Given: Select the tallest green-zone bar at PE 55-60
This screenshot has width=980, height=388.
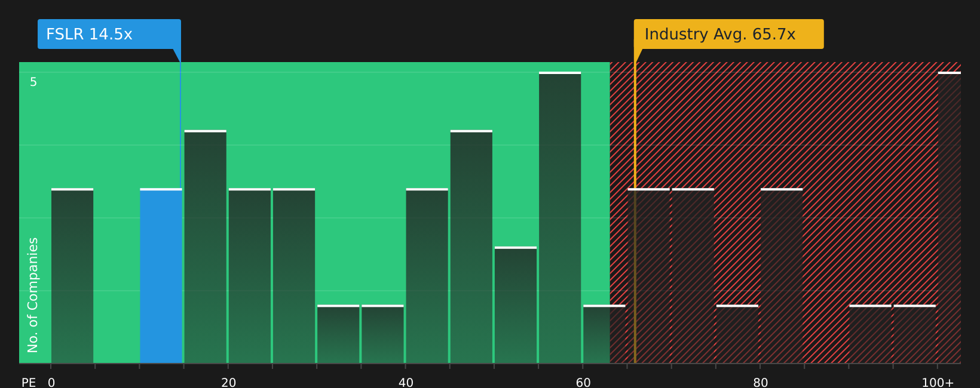Looking at the screenshot, I should (x=560, y=217).
